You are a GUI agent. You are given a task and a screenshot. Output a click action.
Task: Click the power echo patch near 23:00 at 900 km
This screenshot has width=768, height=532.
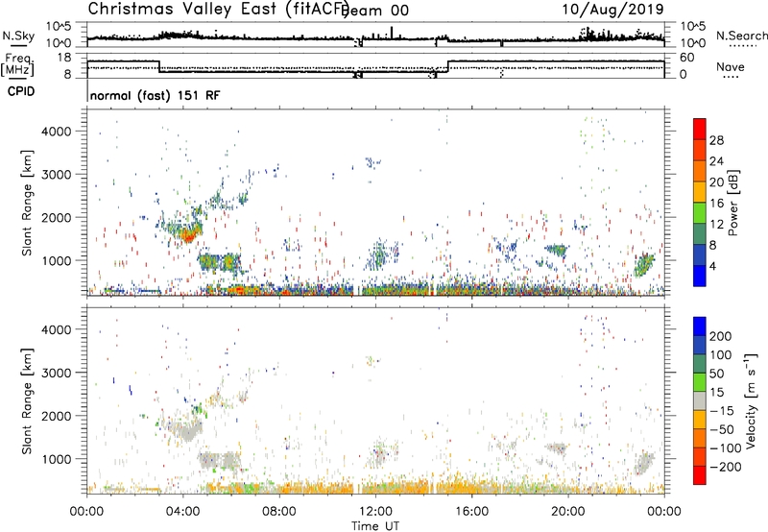point(643,265)
